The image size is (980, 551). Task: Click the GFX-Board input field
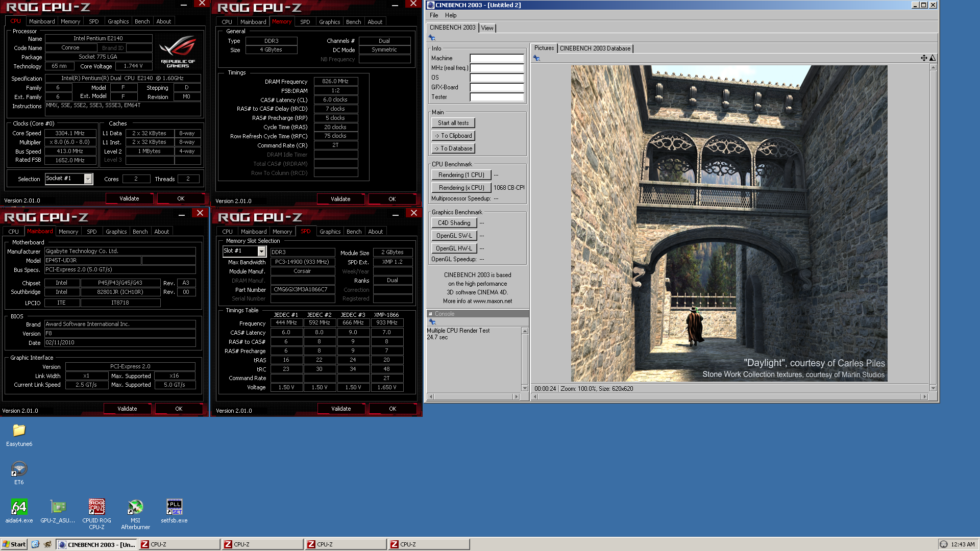pos(497,87)
